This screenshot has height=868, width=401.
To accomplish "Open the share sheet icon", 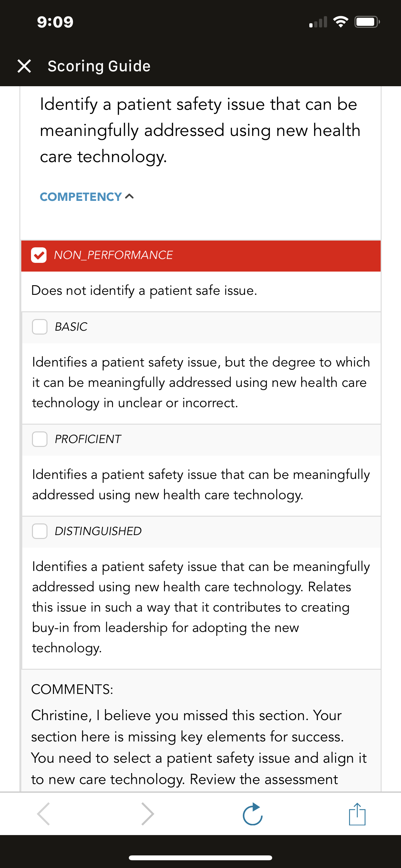I will 357,814.
